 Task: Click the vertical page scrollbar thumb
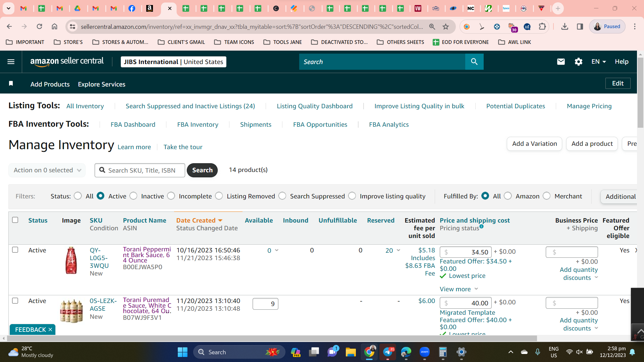point(640,92)
